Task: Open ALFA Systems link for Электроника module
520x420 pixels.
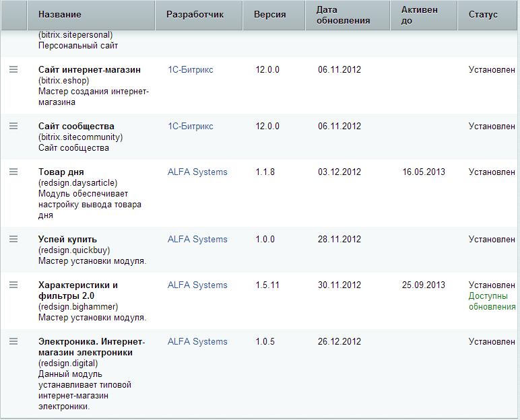Action: point(197,342)
